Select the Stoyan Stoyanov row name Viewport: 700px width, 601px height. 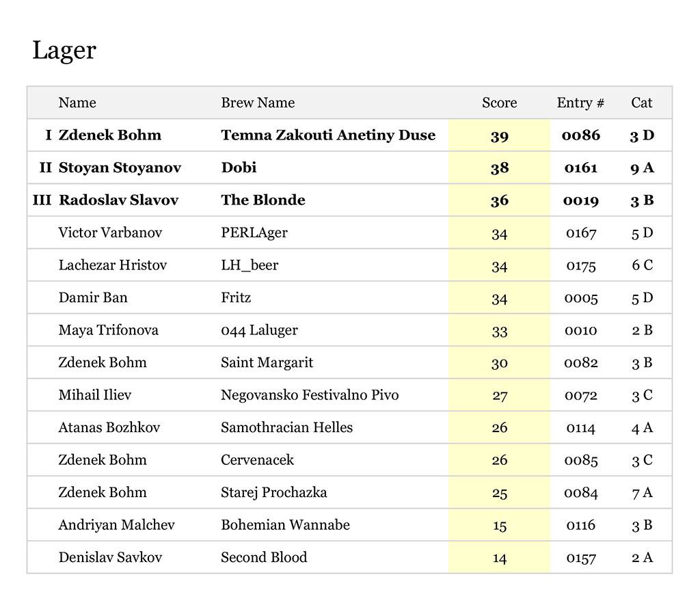[x=120, y=168]
